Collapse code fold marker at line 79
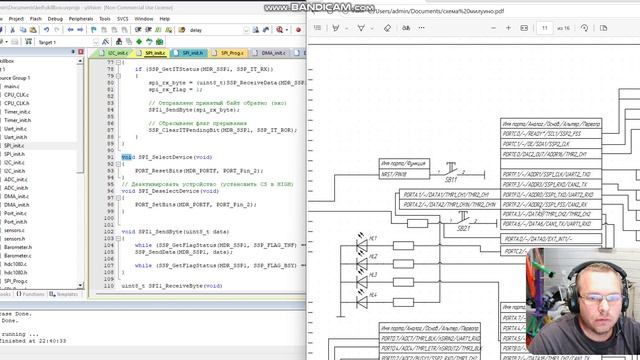This screenshot has height=360, width=640. coord(118,76)
